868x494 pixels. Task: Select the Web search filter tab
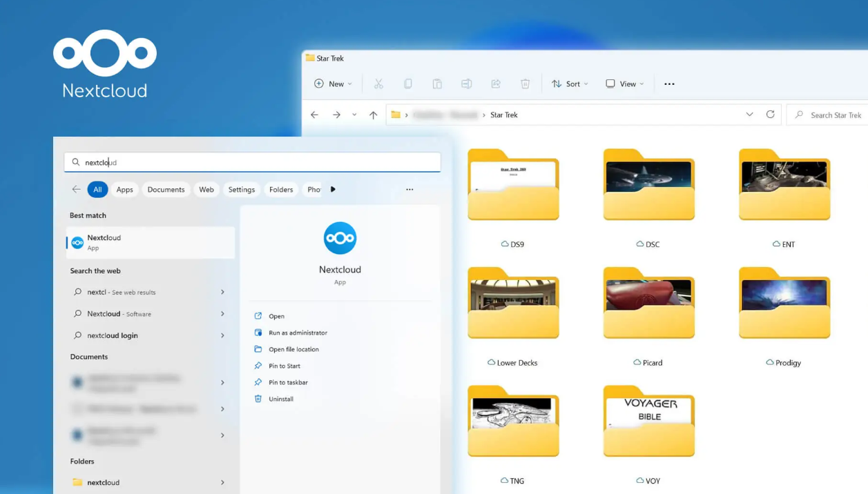point(206,189)
